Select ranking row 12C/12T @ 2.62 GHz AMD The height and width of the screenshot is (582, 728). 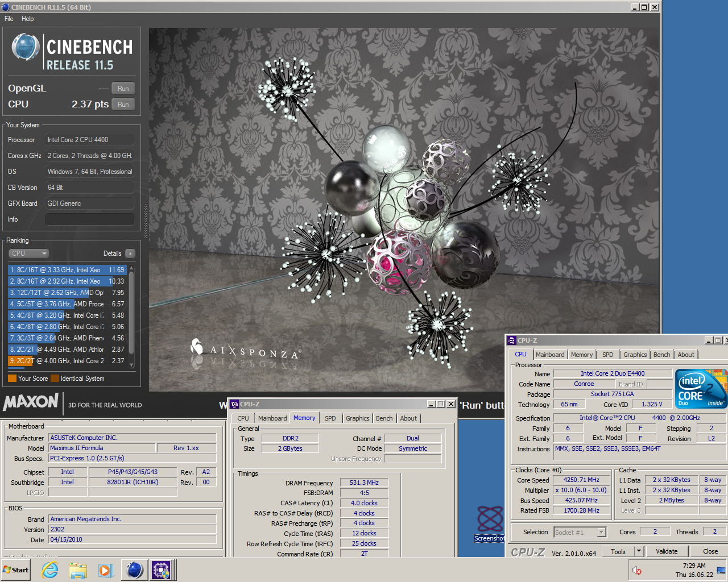click(x=68, y=293)
